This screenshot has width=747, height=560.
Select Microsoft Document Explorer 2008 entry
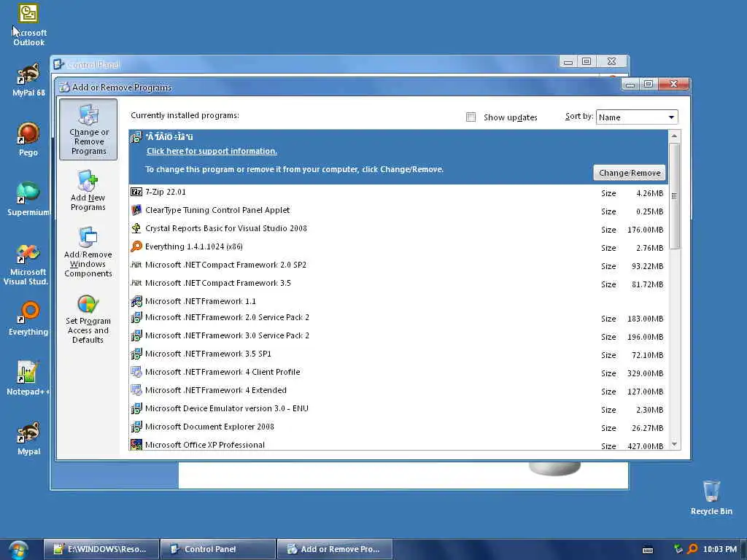point(398,427)
